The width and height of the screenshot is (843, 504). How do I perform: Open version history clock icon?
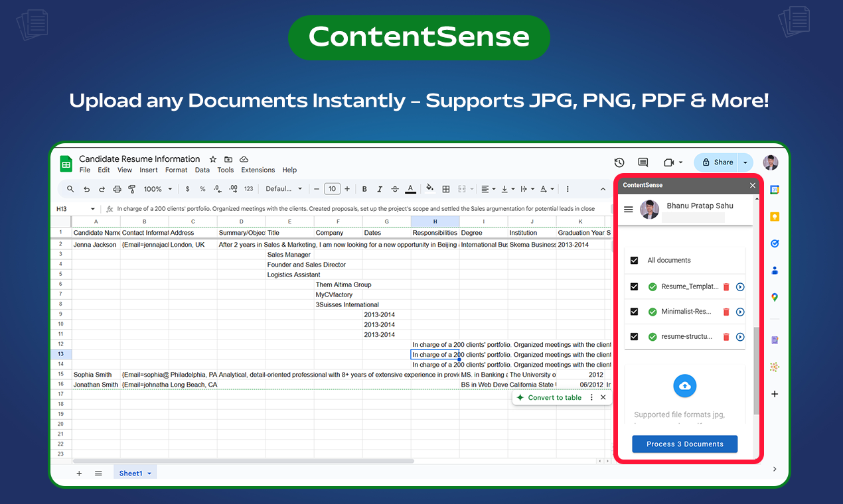pyautogui.click(x=619, y=162)
